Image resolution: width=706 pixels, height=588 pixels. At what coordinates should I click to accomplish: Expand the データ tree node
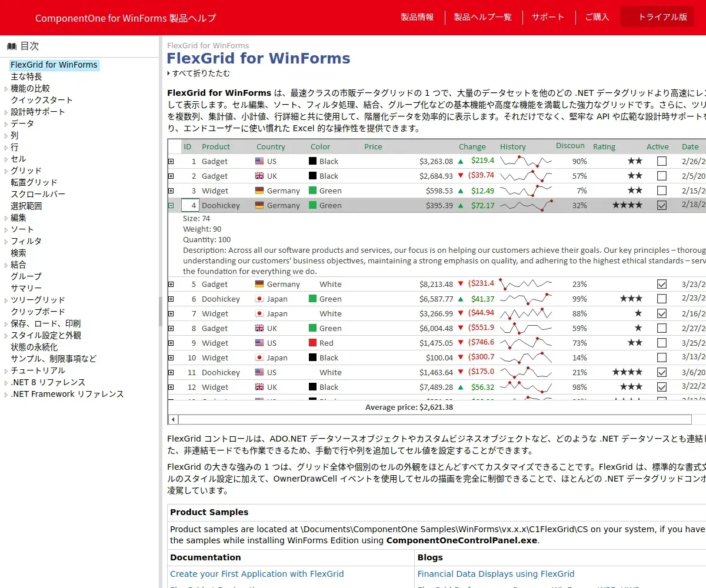tap(6, 124)
